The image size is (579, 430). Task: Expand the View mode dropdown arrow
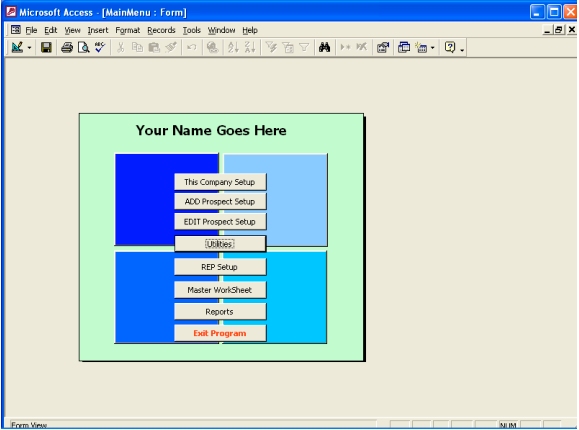click(x=29, y=48)
